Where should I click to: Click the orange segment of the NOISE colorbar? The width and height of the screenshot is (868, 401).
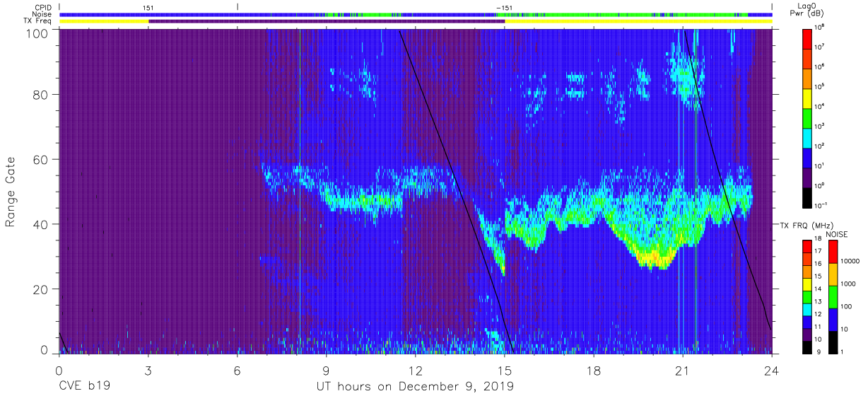833,274
